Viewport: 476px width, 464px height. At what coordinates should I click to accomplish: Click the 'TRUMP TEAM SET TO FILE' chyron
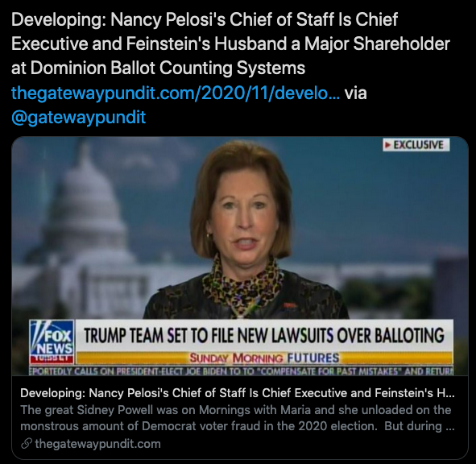tap(264, 336)
